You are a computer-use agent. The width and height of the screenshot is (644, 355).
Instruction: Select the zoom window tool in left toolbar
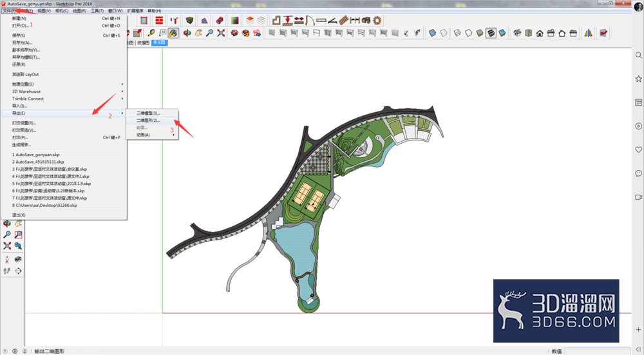(18, 235)
